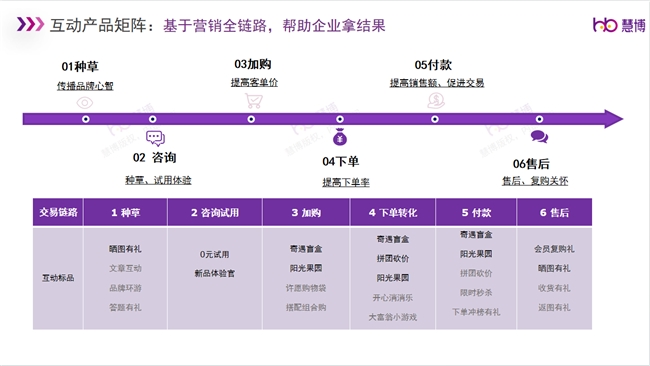Click the 会员复购礼 entry
The width and height of the screenshot is (650, 366).
tap(554, 249)
